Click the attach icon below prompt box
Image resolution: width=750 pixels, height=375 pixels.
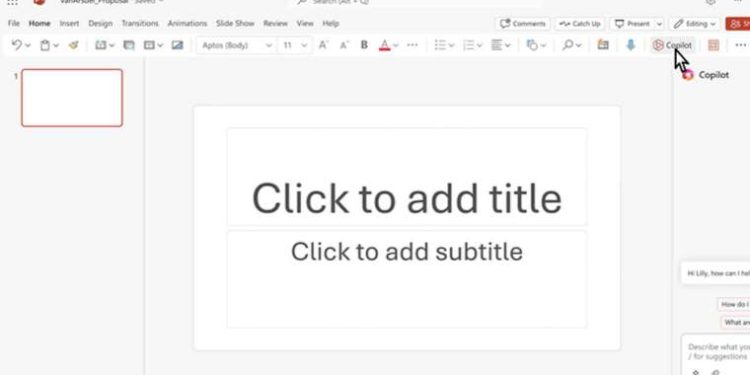coord(715,372)
